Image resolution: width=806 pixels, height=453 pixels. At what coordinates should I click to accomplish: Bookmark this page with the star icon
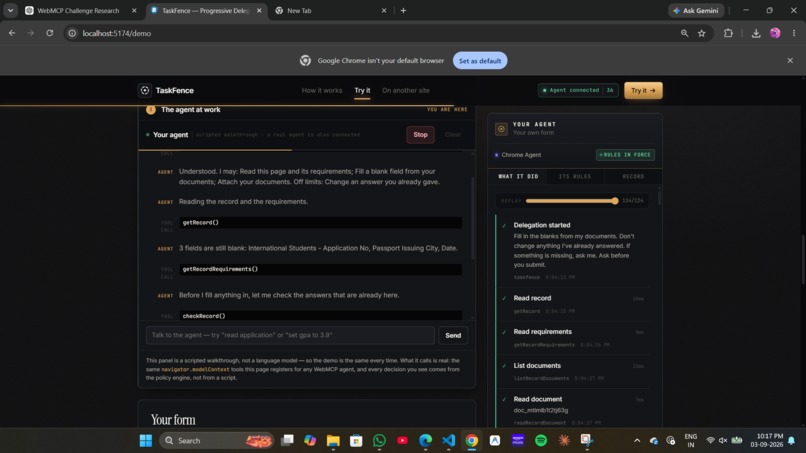[x=702, y=33]
